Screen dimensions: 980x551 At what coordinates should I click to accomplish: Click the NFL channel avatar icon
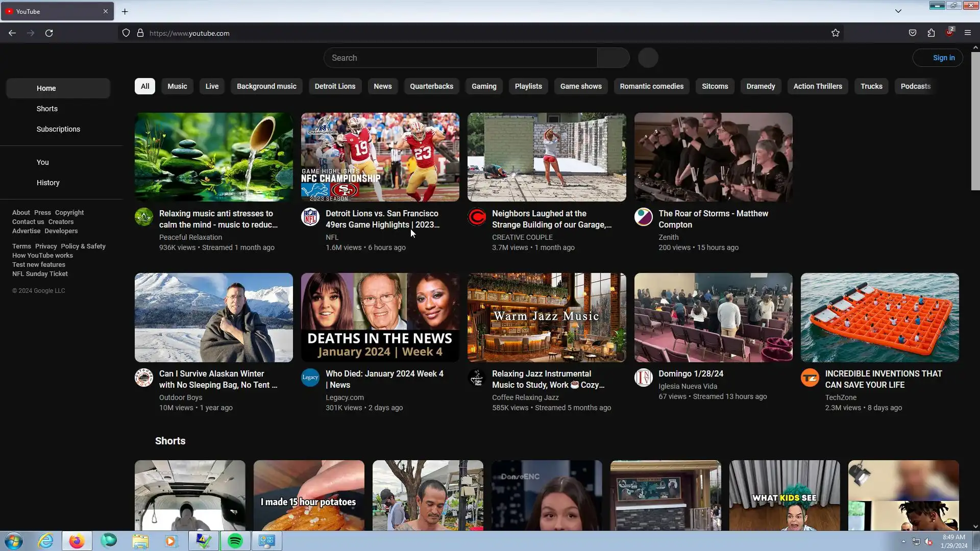(310, 217)
